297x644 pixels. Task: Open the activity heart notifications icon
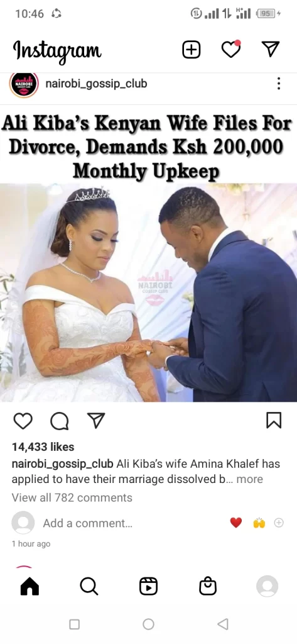coord(231,49)
